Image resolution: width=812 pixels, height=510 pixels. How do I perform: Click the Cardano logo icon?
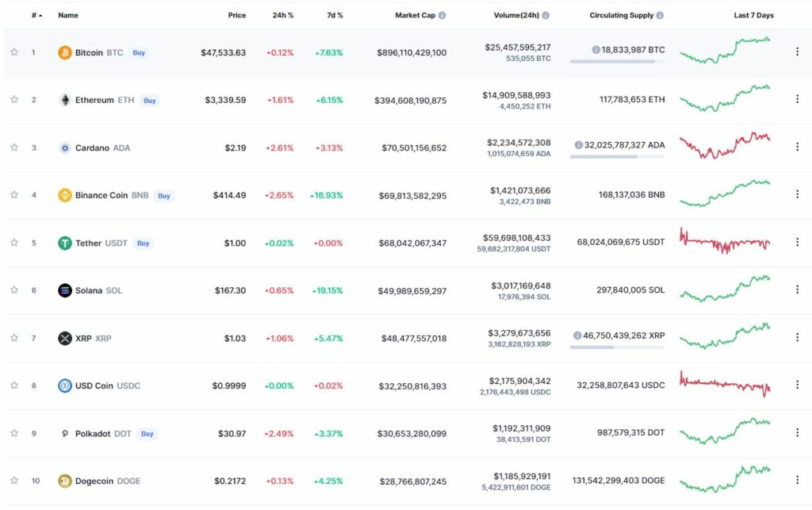click(x=65, y=148)
